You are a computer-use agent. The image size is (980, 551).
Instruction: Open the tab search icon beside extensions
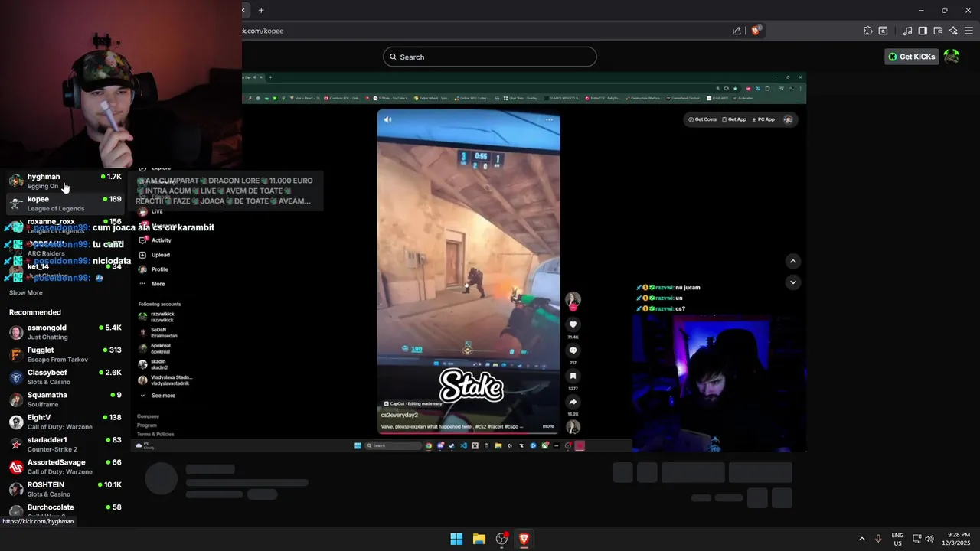coord(883,31)
